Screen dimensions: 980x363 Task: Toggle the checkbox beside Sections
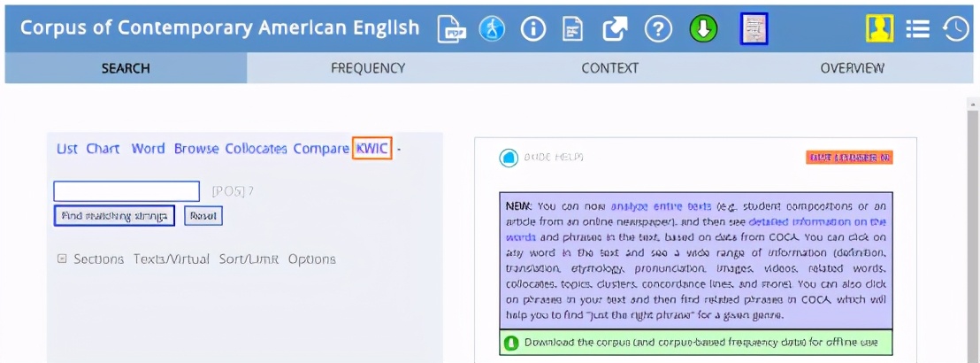(x=62, y=259)
